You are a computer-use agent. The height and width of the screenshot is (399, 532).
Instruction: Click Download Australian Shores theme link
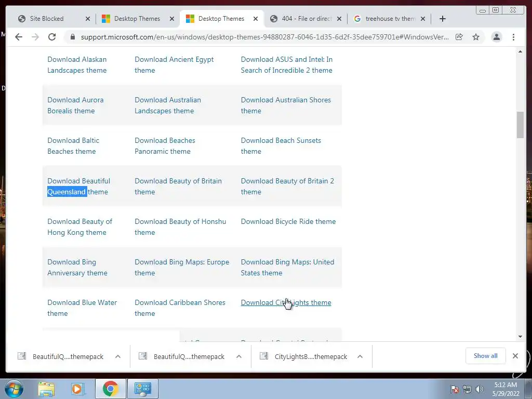pyautogui.click(x=286, y=105)
